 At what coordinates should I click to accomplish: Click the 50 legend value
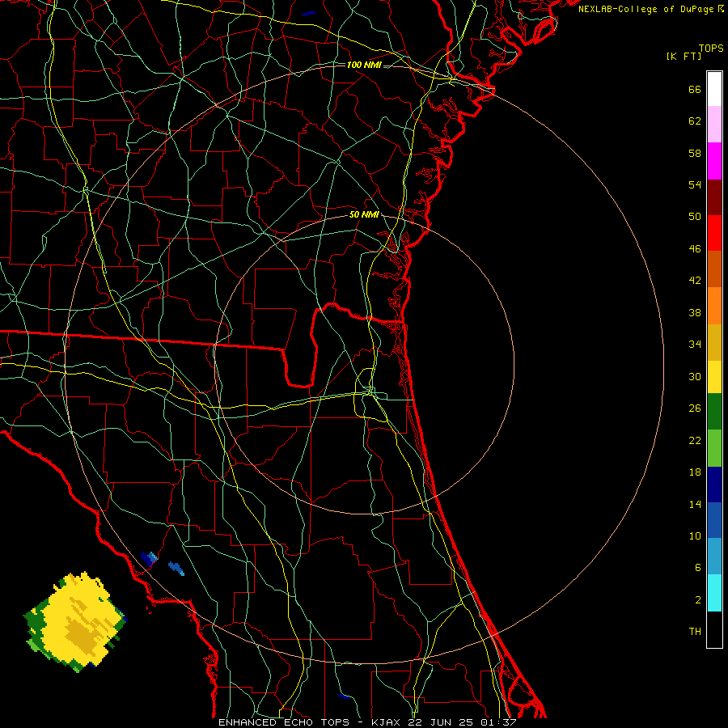pos(695,216)
